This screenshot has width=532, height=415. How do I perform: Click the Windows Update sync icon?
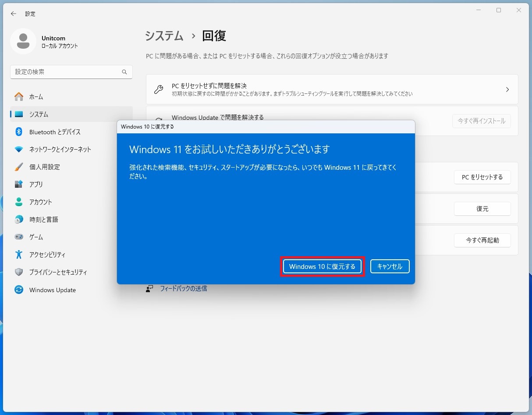pyautogui.click(x=19, y=290)
